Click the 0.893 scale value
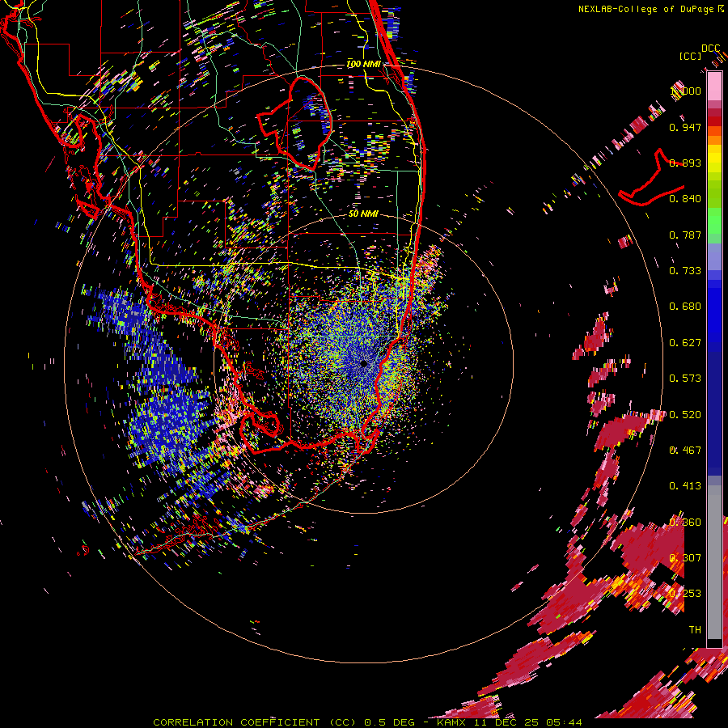The image size is (728, 728). tap(685, 163)
